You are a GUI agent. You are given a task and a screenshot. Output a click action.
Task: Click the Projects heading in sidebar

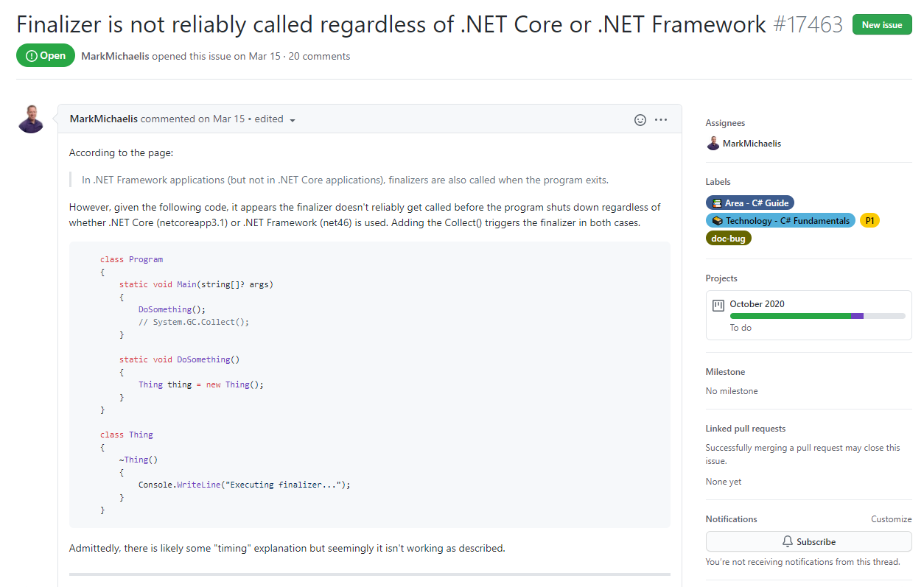click(x=721, y=278)
